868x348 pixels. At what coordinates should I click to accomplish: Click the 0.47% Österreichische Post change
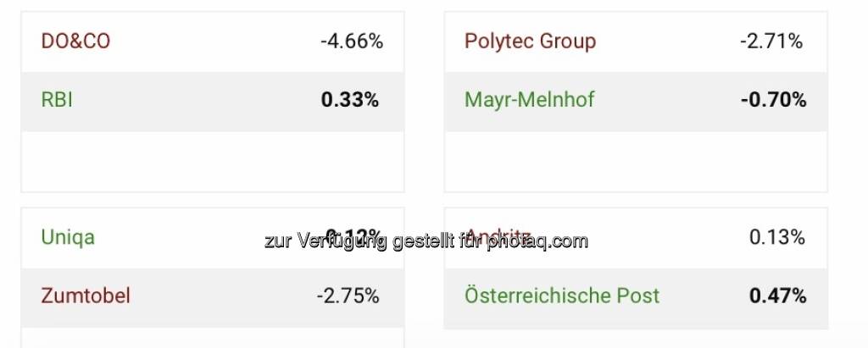777,296
